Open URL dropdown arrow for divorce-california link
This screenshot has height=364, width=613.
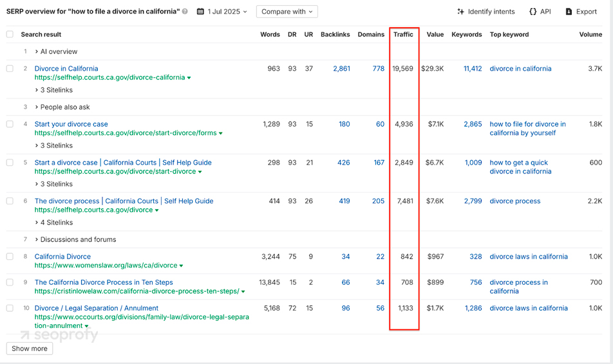[x=189, y=78]
